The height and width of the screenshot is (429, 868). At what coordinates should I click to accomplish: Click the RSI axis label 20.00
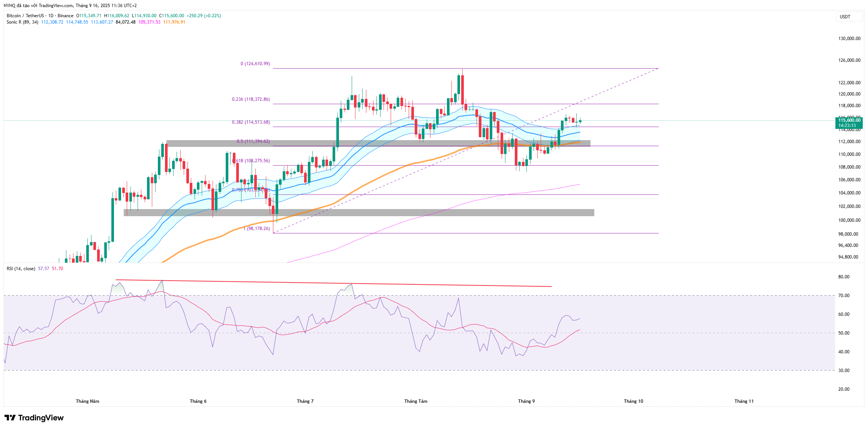tap(844, 389)
